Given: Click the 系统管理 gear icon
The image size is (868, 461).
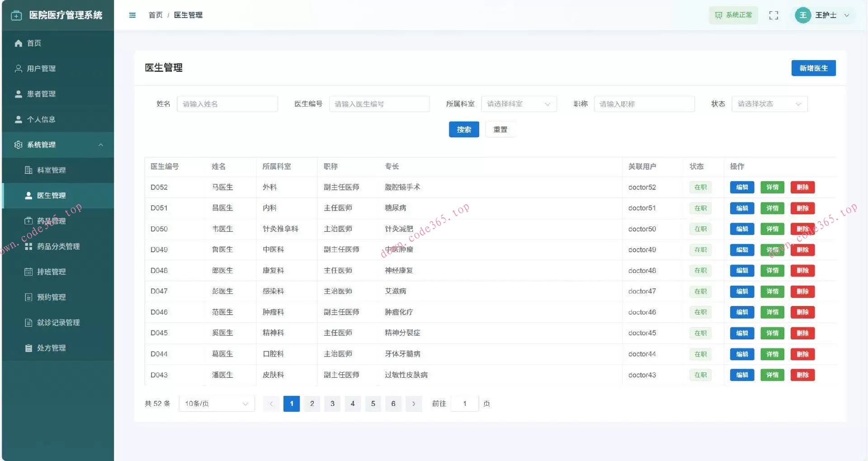Looking at the screenshot, I should (x=18, y=145).
